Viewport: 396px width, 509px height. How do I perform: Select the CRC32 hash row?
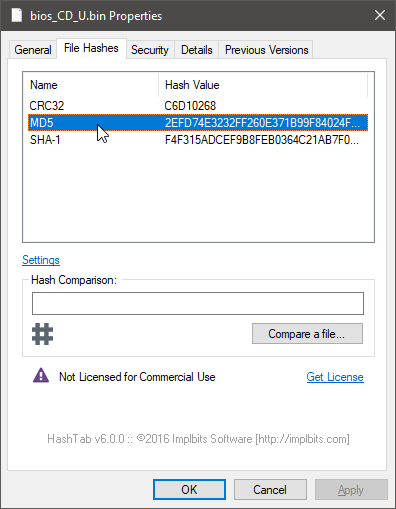pos(198,106)
